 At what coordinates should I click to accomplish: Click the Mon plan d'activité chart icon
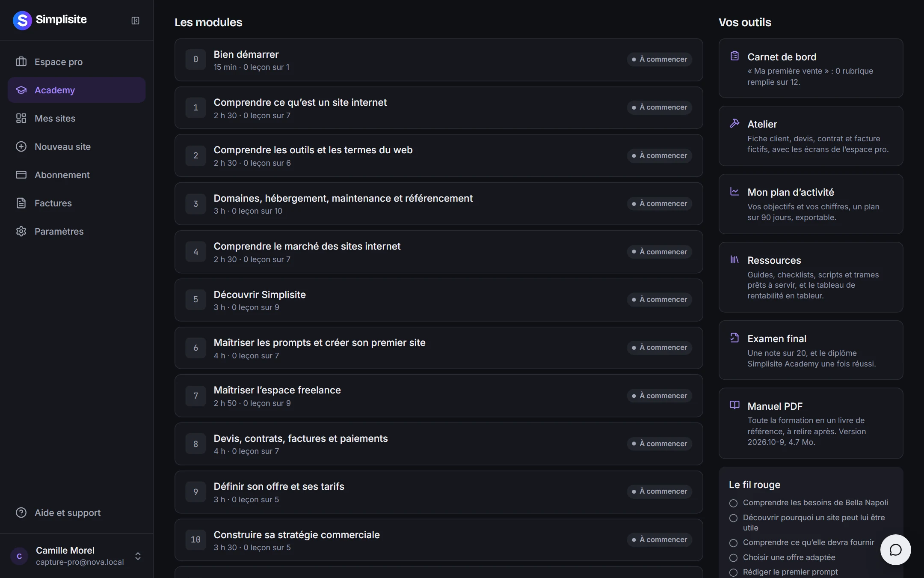point(734,191)
